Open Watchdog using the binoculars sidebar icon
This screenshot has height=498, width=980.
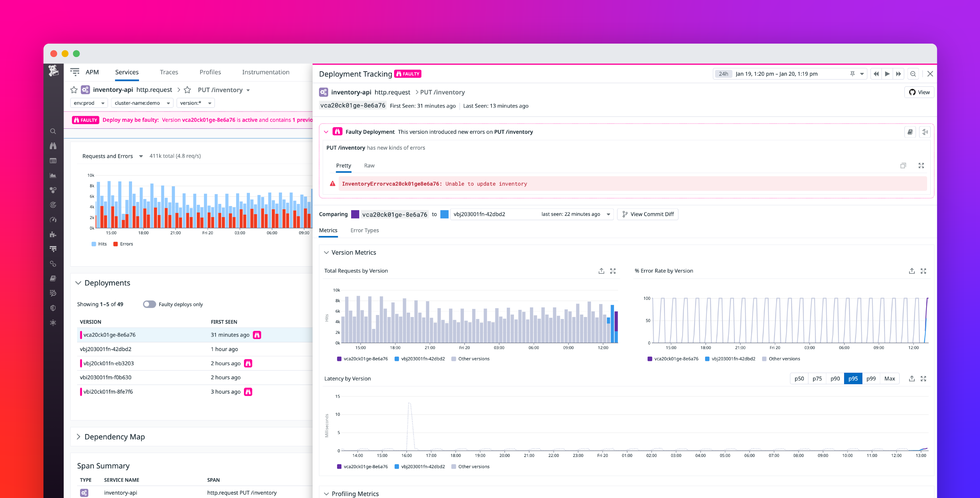coord(53,146)
